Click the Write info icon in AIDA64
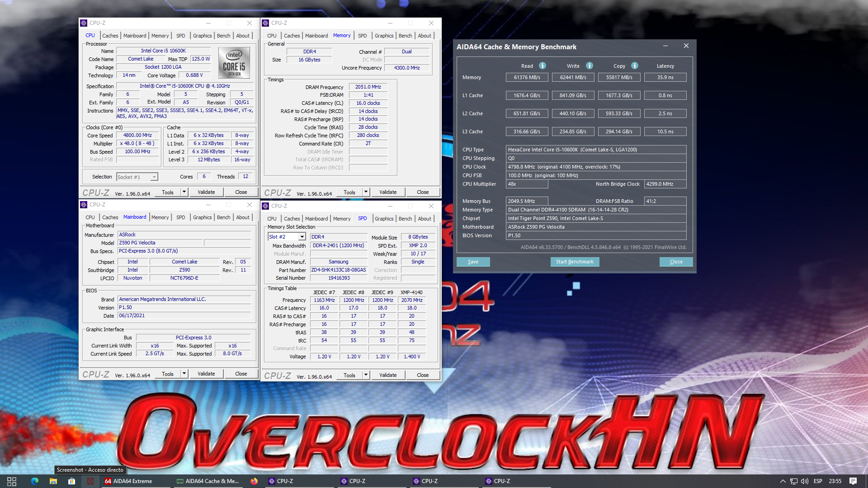868x488 pixels. (x=590, y=66)
